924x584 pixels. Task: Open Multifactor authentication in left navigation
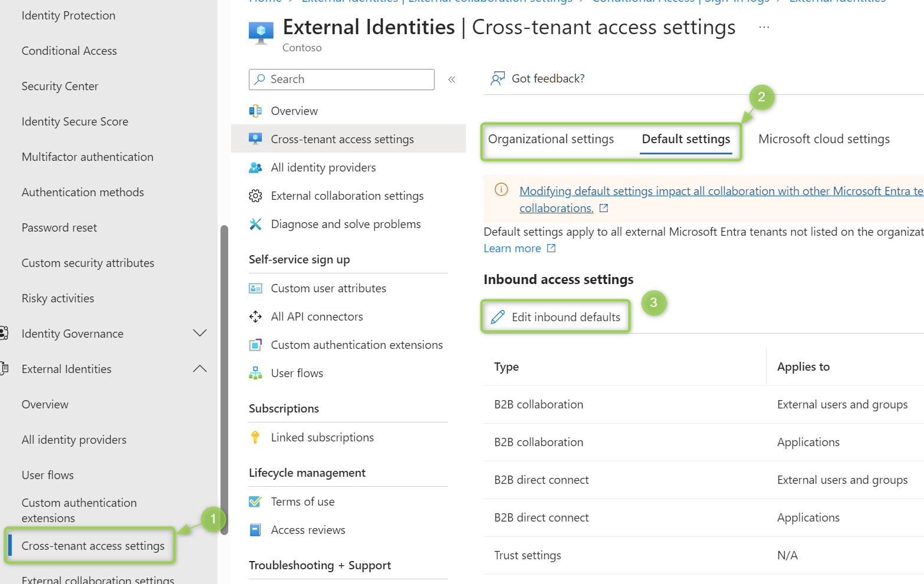pos(87,157)
